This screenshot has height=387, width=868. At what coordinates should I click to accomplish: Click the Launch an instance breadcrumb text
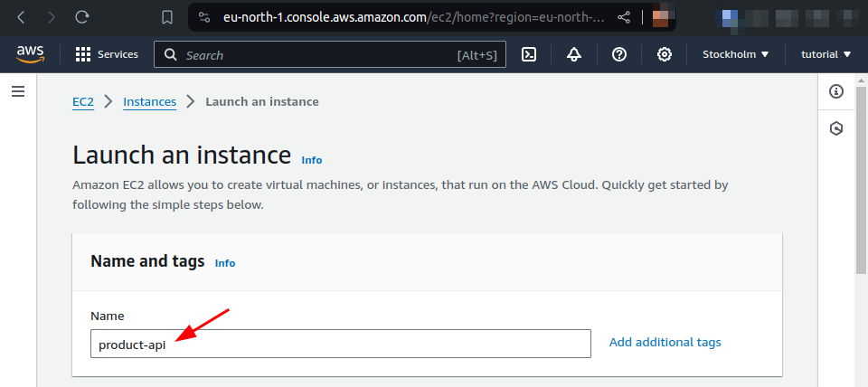click(262, 102)
